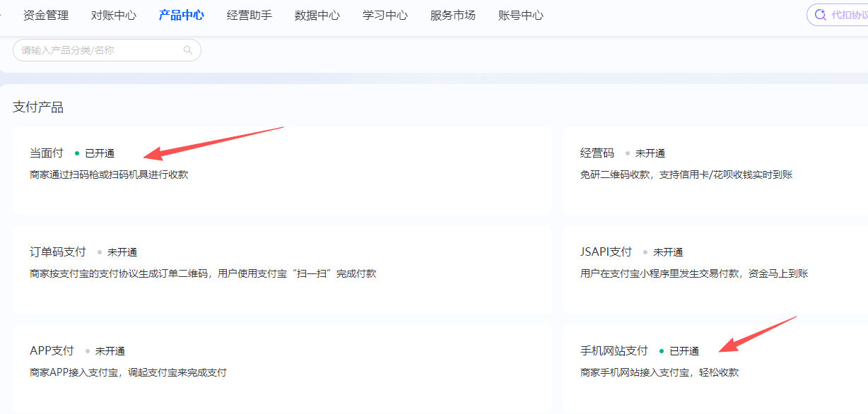Open the 学习中心 menu item
Image resolution: width=868 pixels, height=414 pixels.
pyautogui.click(x=385, y=15)
